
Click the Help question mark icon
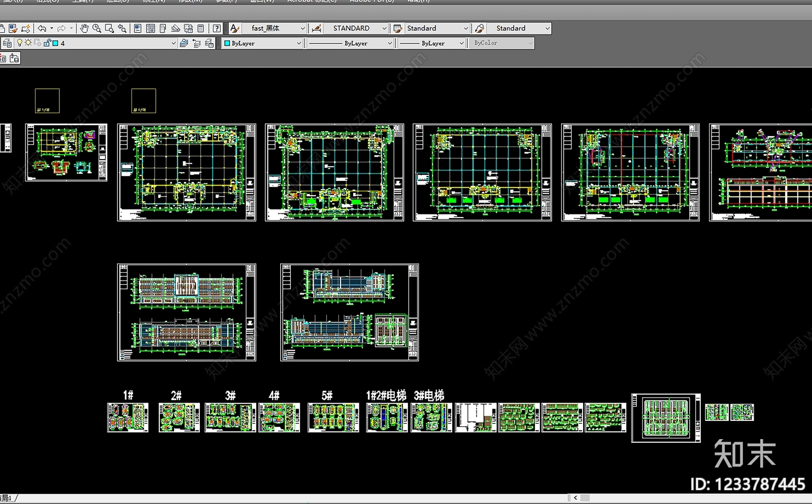(x=217, y=28)
